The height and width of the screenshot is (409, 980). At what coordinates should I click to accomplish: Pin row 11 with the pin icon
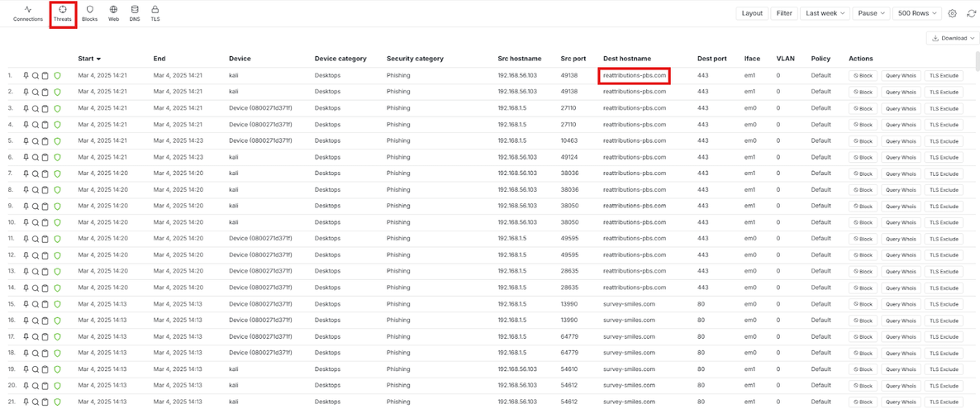(x=26, y=238)
